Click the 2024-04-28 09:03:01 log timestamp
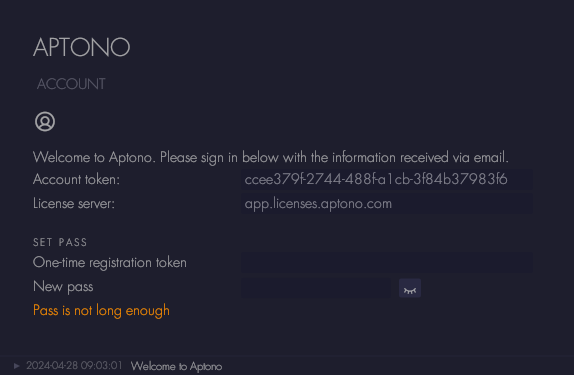This screenshot has width=574, height=375. point(74,365)
